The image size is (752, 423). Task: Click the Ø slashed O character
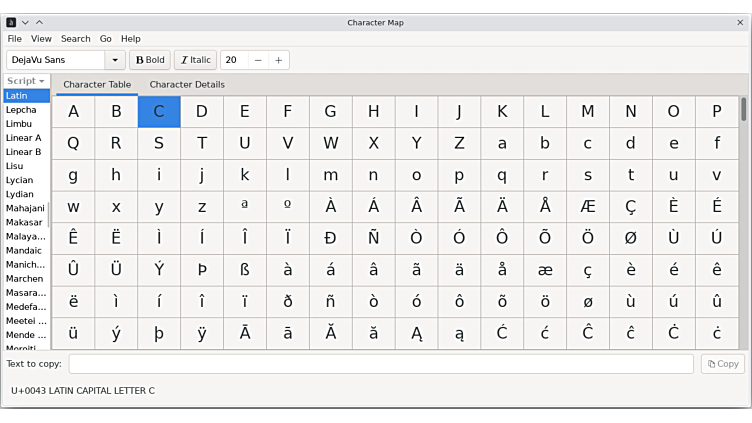pyautogui.click(x=630, y=238)
